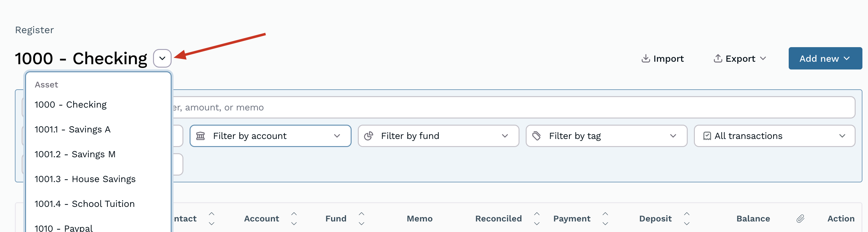Select 1001.3 - House Savings from the account list
Screen dimensions: 868x232
(85, 179)
